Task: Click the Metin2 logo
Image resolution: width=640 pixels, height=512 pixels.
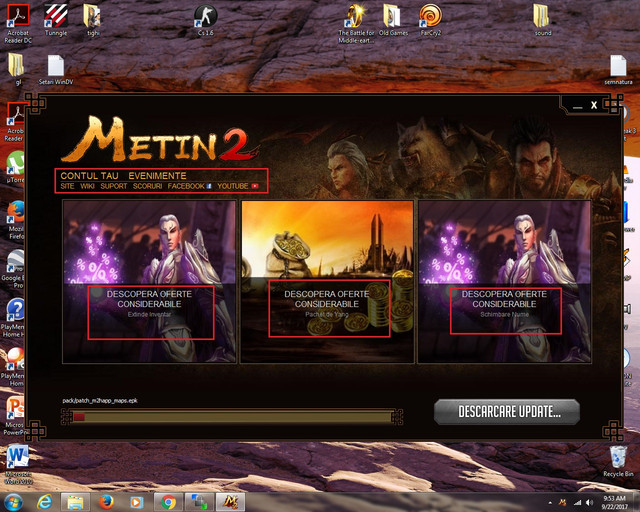Action: (x=159, y=140)
